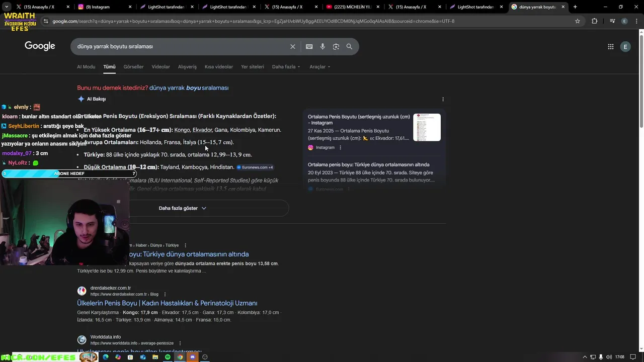Open options for worlddata.info result
Viewport: 644px width, 362px height.
(180, 343)
